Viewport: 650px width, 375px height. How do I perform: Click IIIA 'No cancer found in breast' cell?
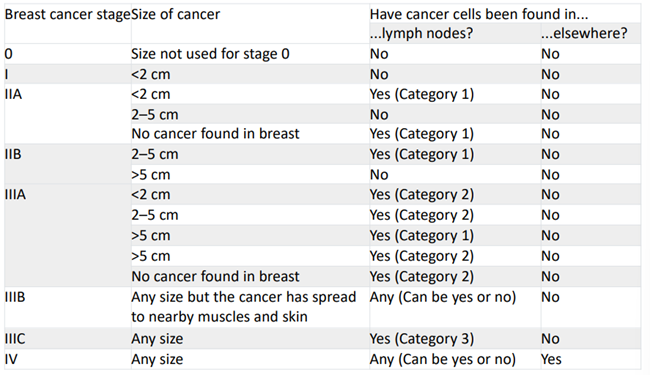215,276
